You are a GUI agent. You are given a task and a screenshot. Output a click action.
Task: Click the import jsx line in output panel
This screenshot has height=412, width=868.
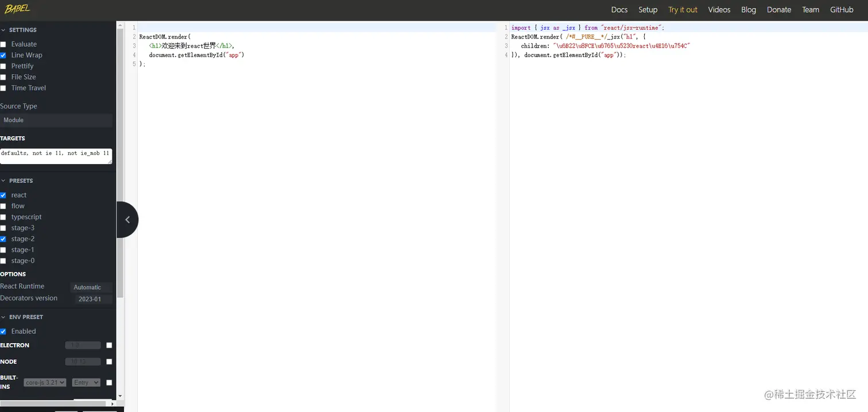[589, 28]
